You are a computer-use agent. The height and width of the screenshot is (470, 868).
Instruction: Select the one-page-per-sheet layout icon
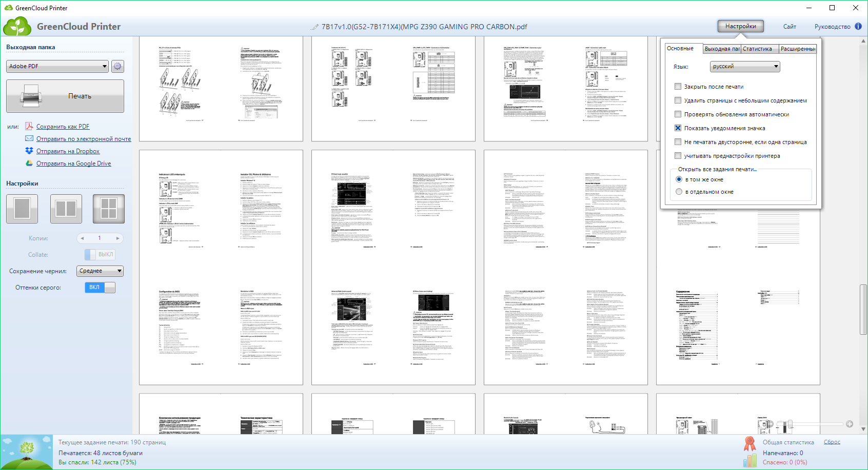(22, 209)
